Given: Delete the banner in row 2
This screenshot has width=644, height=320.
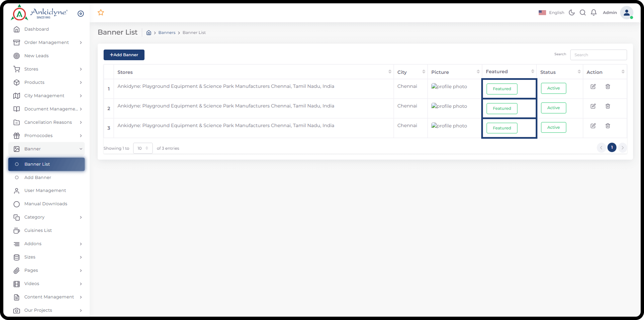Looking at the screenshot, I should pos(607,106).
